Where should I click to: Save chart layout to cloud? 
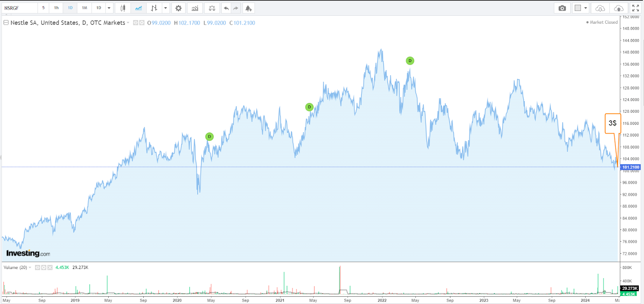coord(619,8)
